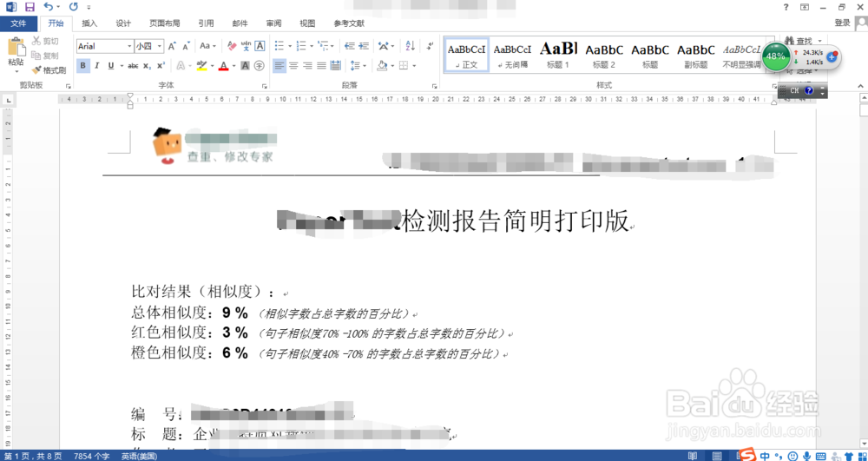Open the Paragraph dialog launcher
This screenshot has width=868, height=461.
pyautogui.click(x=435, y=86)
